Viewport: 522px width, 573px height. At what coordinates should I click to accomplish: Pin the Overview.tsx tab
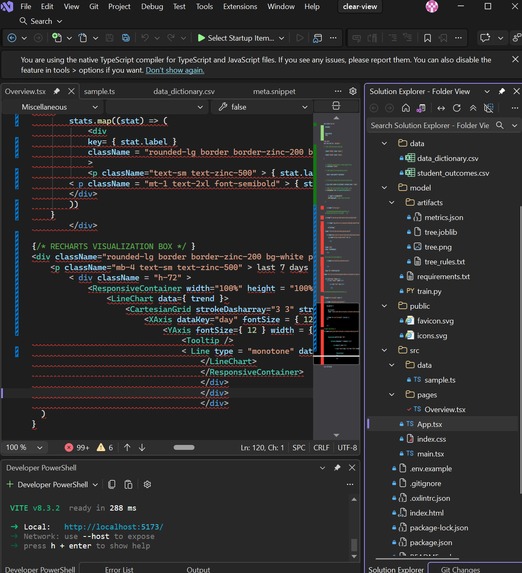(57, 91)
